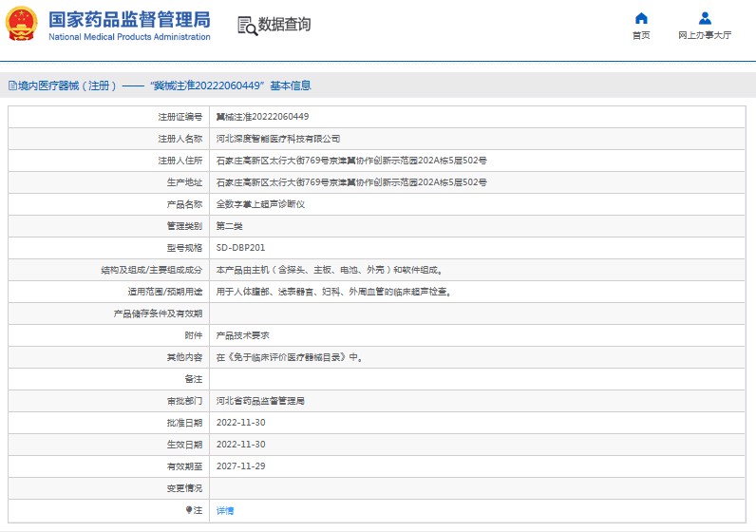Screen dimensions: 756x532
Task: Click the 注册证编号 row label
Action: [180, 117]
